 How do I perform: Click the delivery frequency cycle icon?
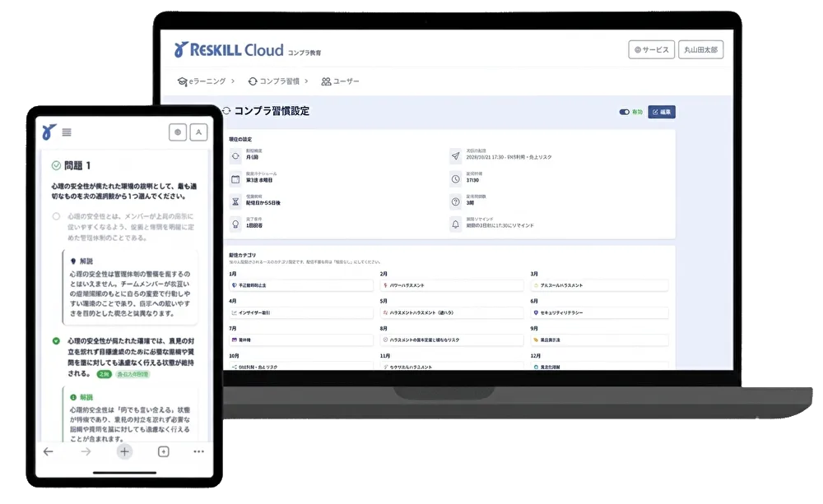tap(235, 155)
